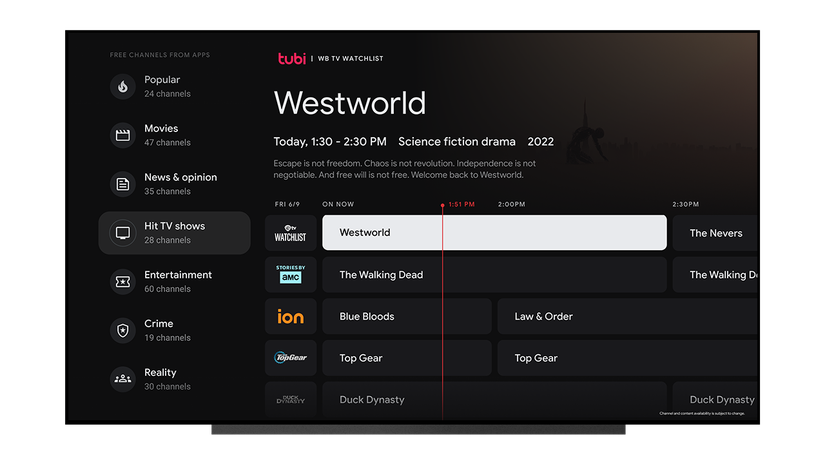
Task: Click the 2:00PM timeline label
Action: click(511, 204)
